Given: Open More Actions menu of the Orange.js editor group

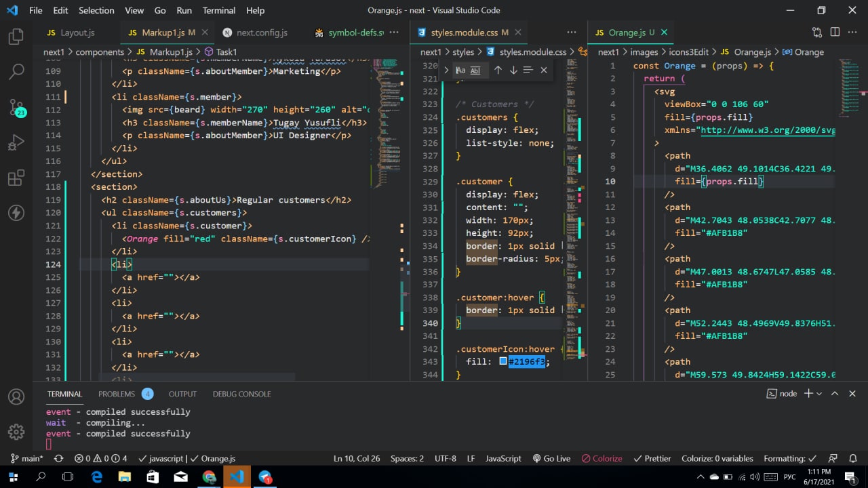Looking at the screenshot, I should [x=852, y=32].
